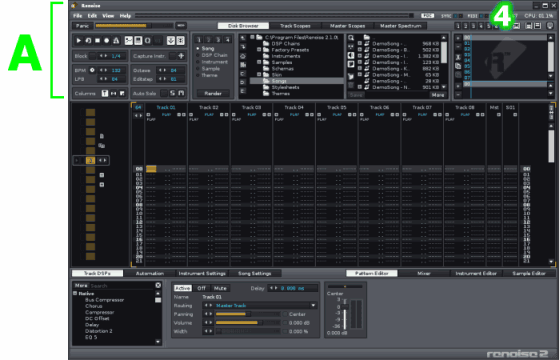Select the Sample radio button
Image resolution: width=560 pixels, height=360 pixels.
(198, 69)
